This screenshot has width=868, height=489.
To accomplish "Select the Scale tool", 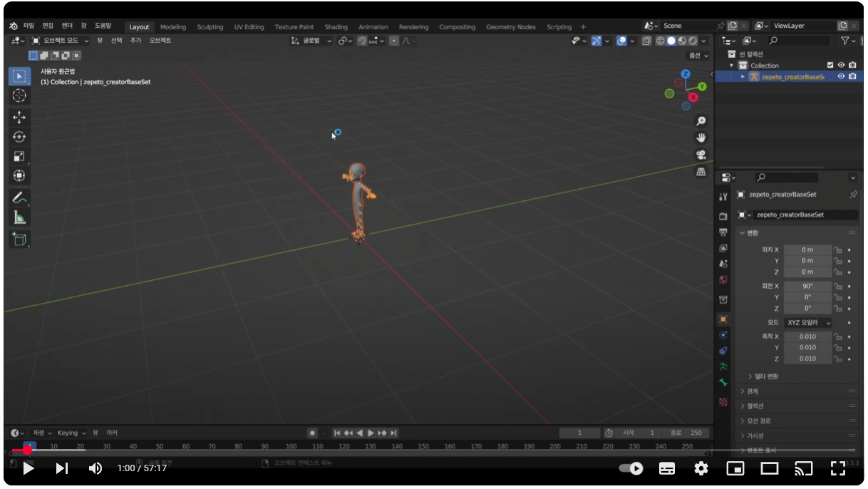I will pos(19,156).
